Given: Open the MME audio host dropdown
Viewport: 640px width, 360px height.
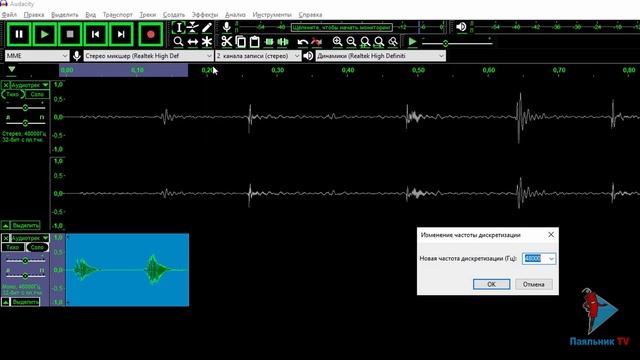Looking at the screenshot, I should [x=37, y=56].
